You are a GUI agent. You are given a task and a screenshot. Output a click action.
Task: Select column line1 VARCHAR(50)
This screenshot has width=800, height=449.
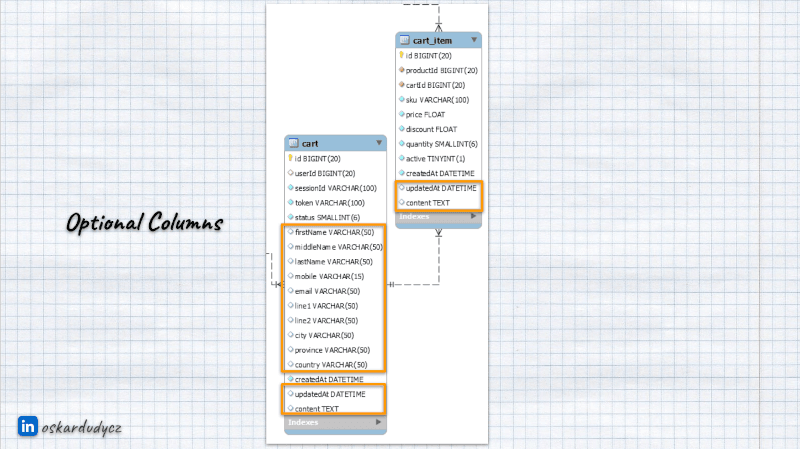326,306
